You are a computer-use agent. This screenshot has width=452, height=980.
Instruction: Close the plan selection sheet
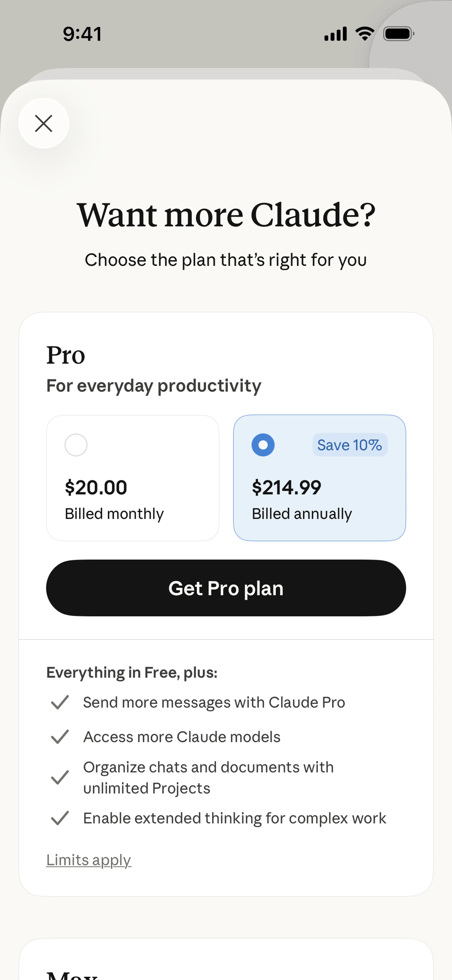(44, 123)
